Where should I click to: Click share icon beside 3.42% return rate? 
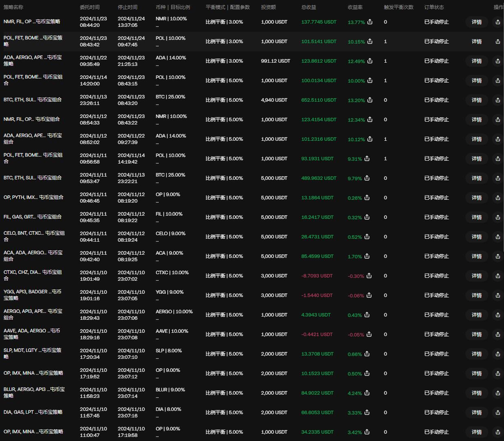tap(367, 432)
